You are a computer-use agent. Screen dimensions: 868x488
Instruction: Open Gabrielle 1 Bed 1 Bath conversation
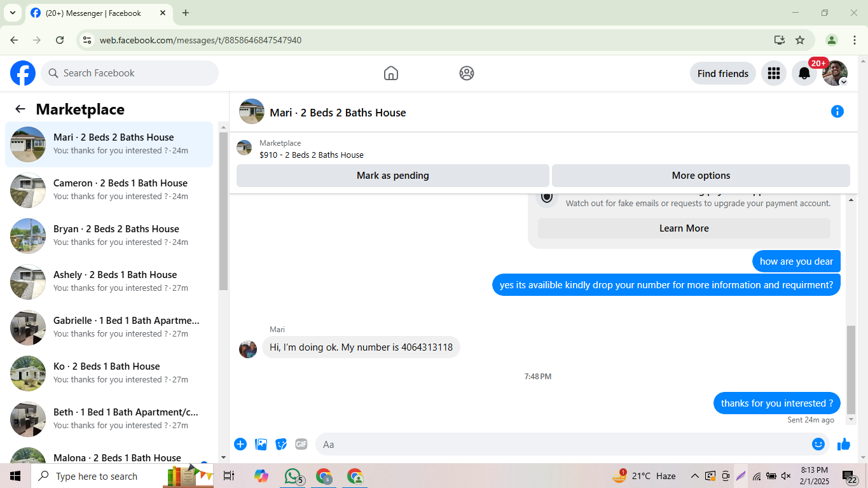pyautogui.click(x=109, y=328)
